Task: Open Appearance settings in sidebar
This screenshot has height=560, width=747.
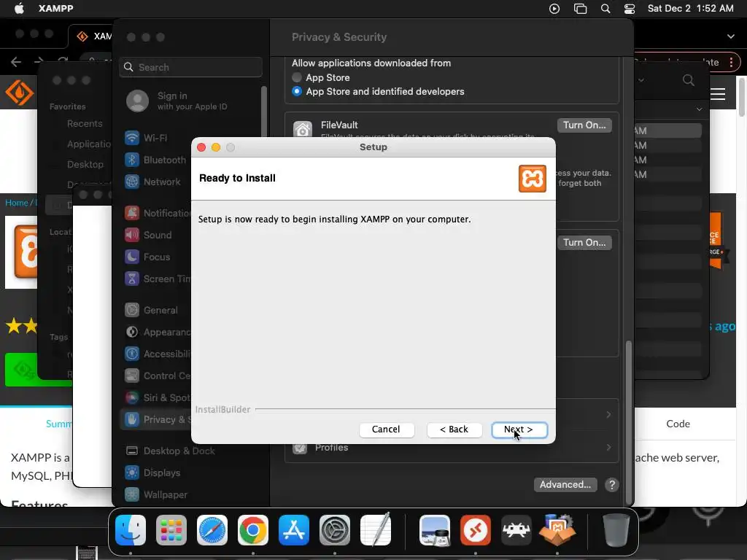Action: [x=155, y=332]
